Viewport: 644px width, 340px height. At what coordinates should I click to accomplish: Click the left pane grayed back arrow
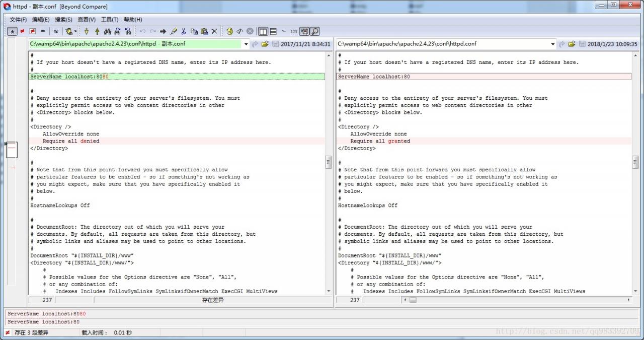[255, 44]
